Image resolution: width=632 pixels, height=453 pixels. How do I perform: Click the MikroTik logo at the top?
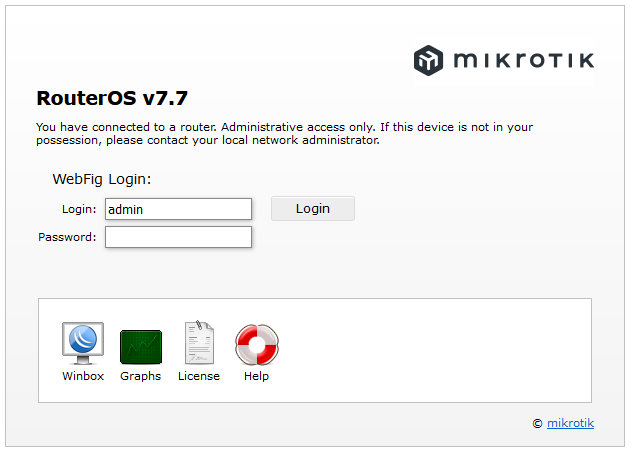tap(504, 60)
